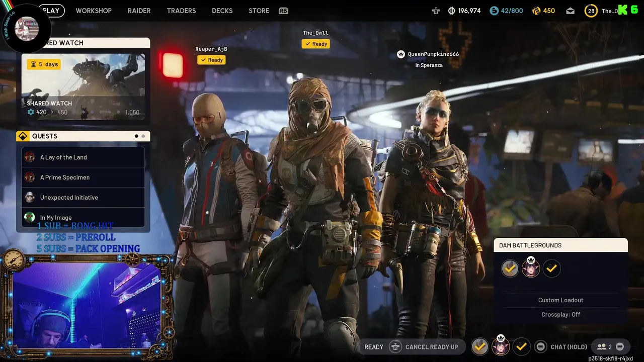Click the QUESTS header diamond icon
The image size is (644, 362).
tap(23, 136)
